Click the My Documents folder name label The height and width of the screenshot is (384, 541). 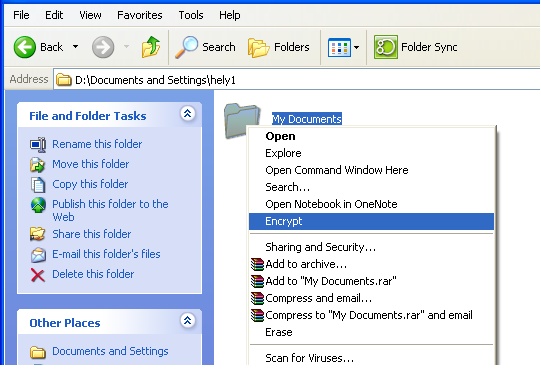307,119
